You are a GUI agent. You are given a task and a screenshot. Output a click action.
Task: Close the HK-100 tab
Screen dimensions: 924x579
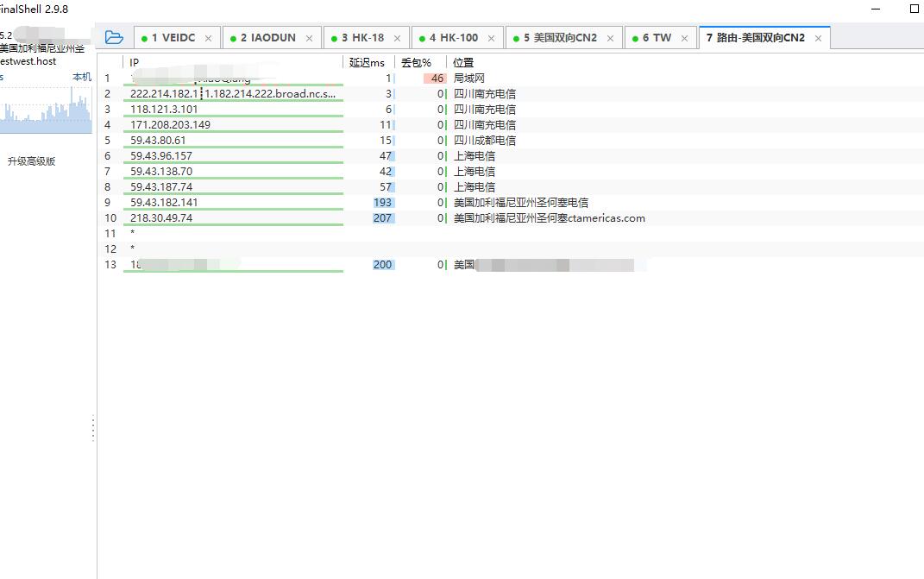tap(491, 39)
